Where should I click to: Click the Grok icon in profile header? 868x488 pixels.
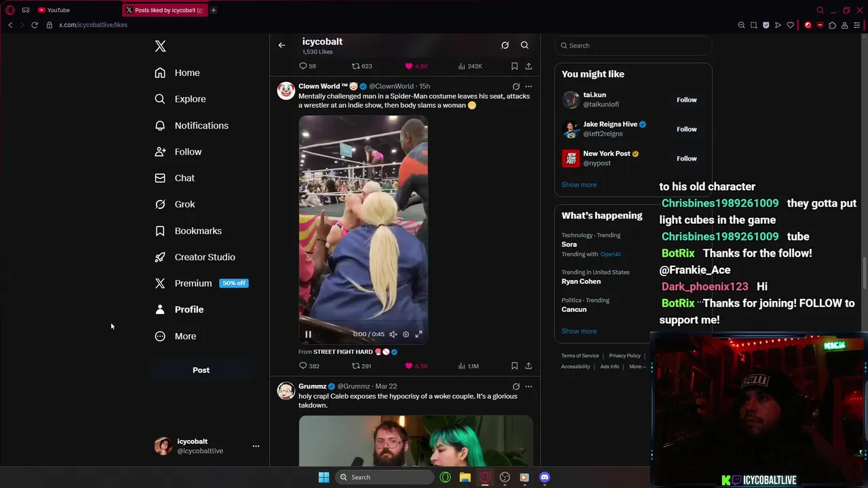coord(505,45)
